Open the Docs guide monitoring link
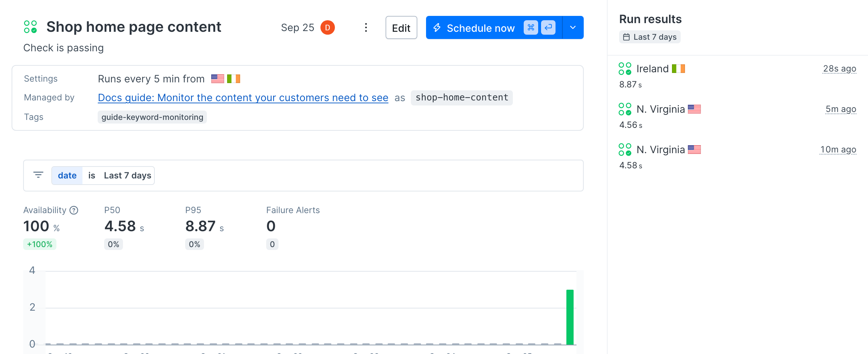This screenshot has height=354, width=868. [243, 98]
